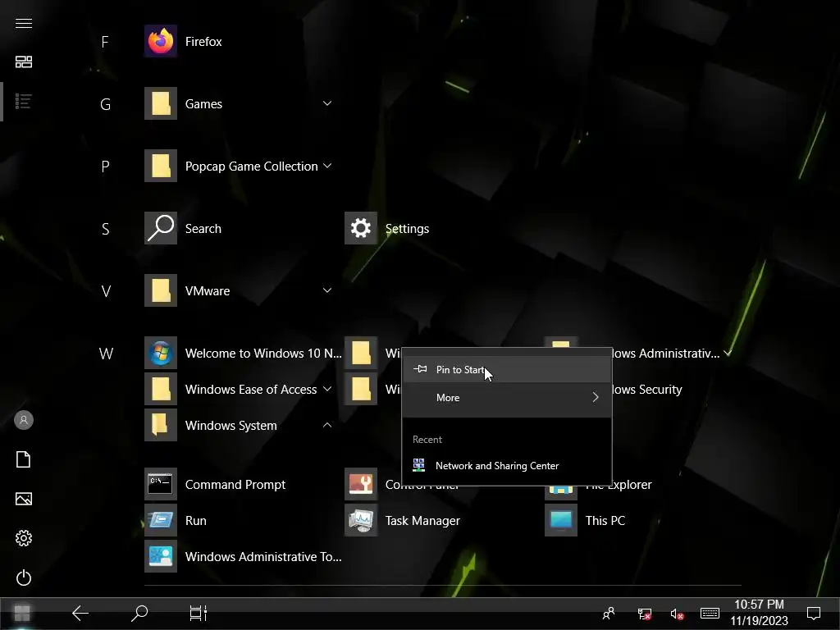The width and height of the screenshot is (840, 630).
Task: Click the Popcap Game Collection folder icon
Action: [x=160, y=166]
